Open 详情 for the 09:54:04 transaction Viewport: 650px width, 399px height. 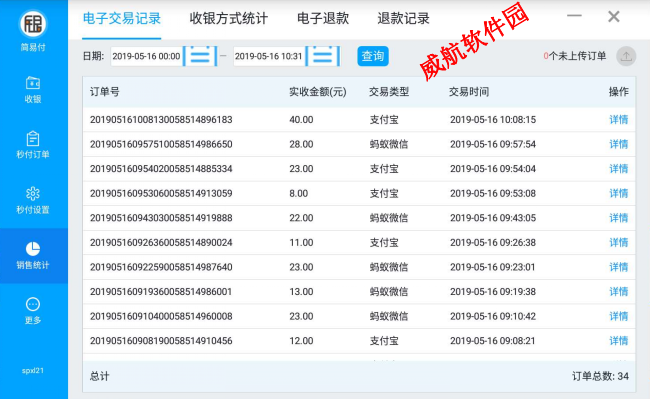(618, 169)
